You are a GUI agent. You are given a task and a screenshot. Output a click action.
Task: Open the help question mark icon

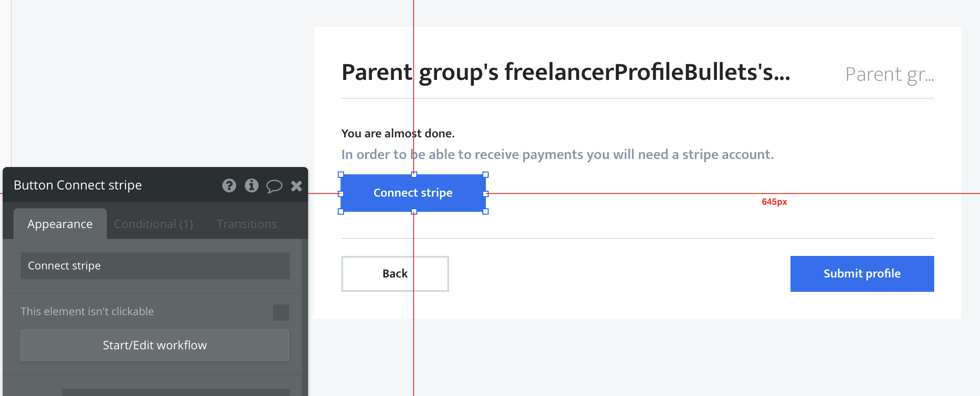click(x=229, y=185)
